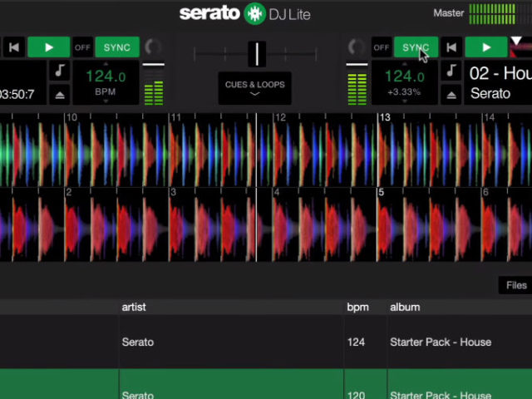
Task: Open the Files panel
Action: [516, 285]
